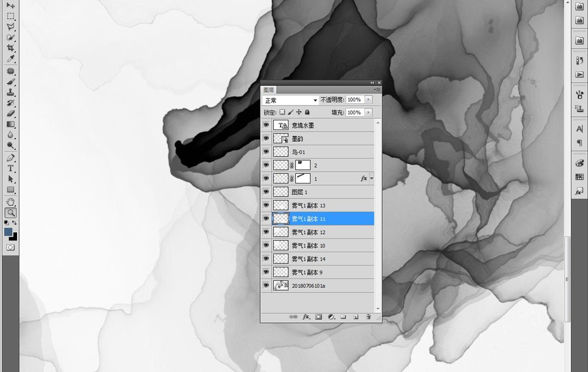Viewport: 588px width, 372px height.
Task: Hide the 意境水墨 text layer
Action: 266,125
